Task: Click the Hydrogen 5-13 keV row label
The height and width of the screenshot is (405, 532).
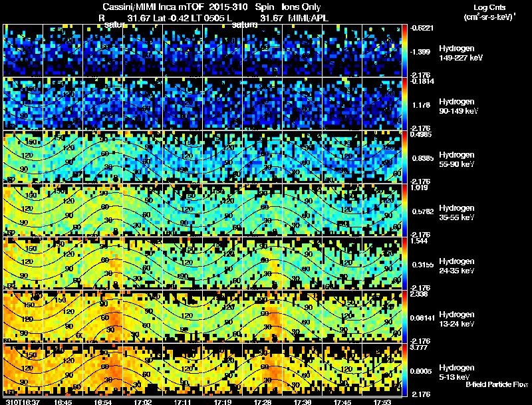Action: tap(457, 372)
